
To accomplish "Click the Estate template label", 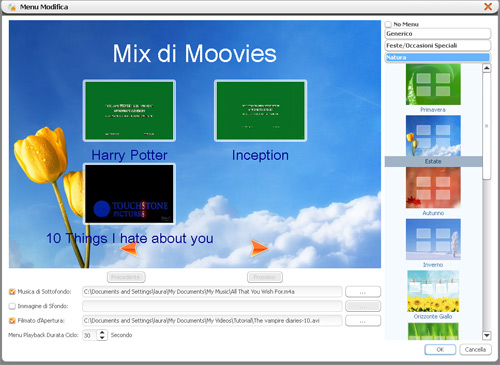I will [x=433, y=161].
